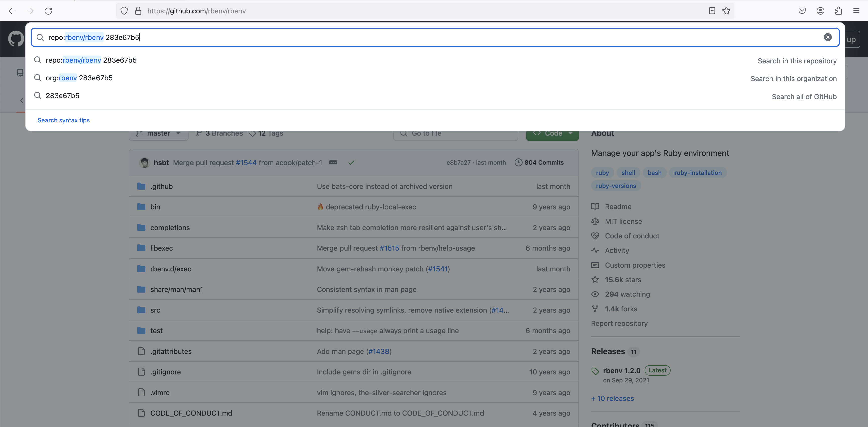Viewport: 868px width, 427px height.
Task: Open hsbt's avatar in the commit header
Action: click(144, 162)
